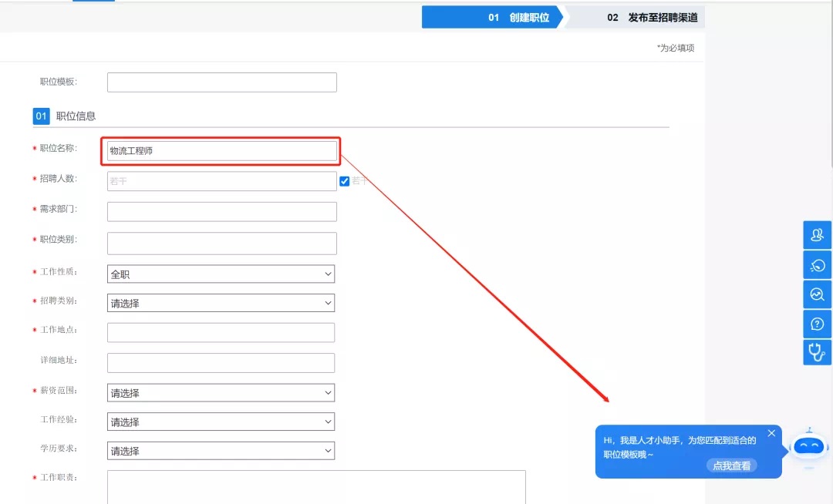
Task: Click the 需求部门 input field
Action: click(221, 212)
